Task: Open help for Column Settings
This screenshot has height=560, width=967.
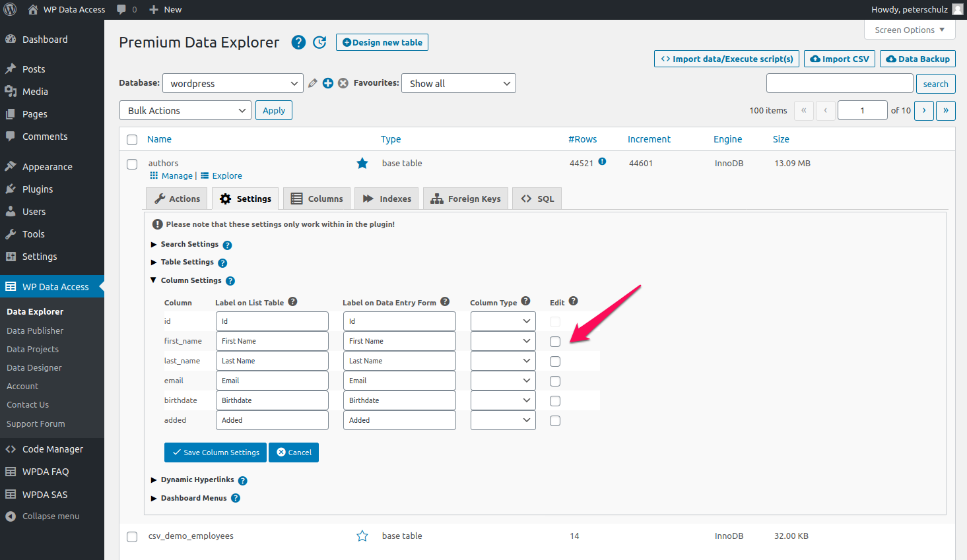Action: point(230,281)
